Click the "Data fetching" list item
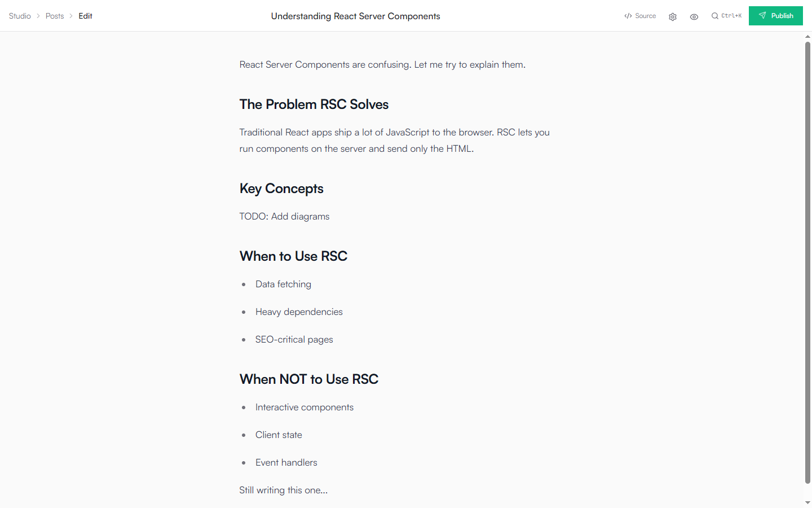This screenshot has height=508, width=812. pyautogui.click(x=283, y=284)
